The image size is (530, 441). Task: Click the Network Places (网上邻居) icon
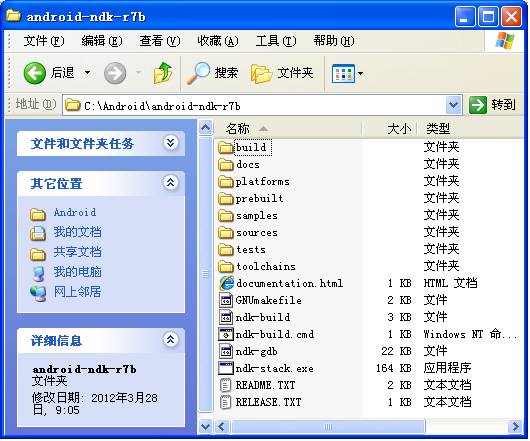(x=38, y=293)
